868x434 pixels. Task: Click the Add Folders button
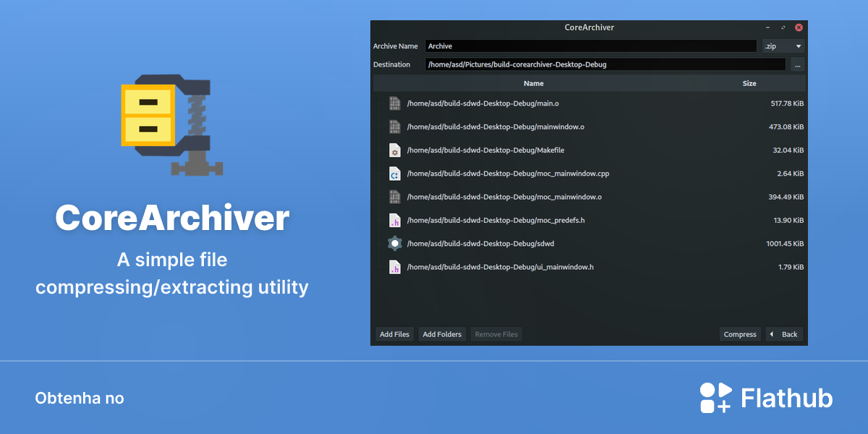442,334
